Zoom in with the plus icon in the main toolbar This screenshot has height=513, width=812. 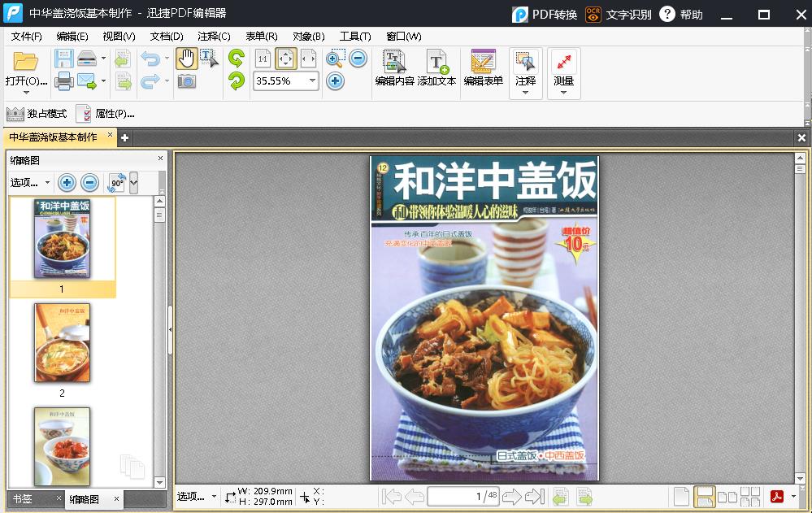pos(335,80)
